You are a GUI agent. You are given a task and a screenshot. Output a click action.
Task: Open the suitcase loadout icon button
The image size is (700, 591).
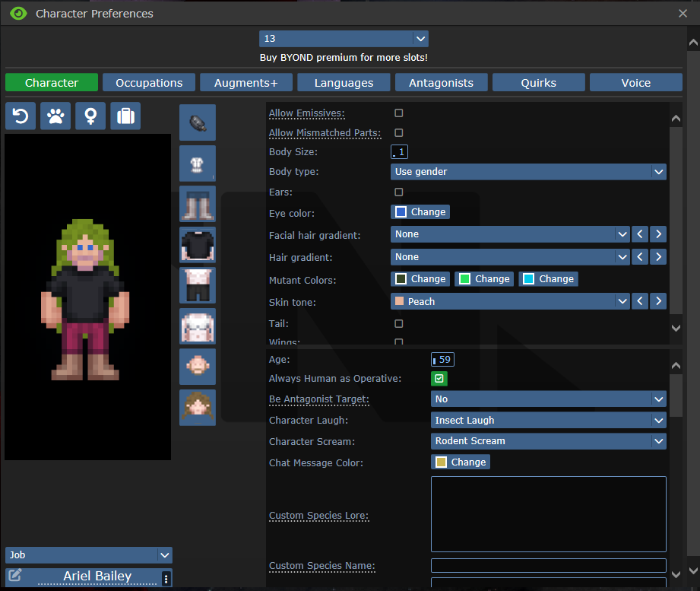[x=125, y=116]
